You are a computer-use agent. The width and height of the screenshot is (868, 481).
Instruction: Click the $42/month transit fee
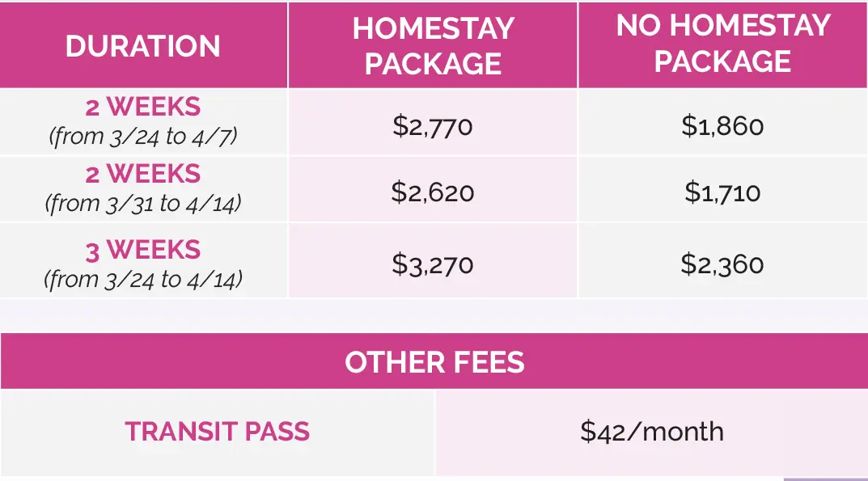651,432
